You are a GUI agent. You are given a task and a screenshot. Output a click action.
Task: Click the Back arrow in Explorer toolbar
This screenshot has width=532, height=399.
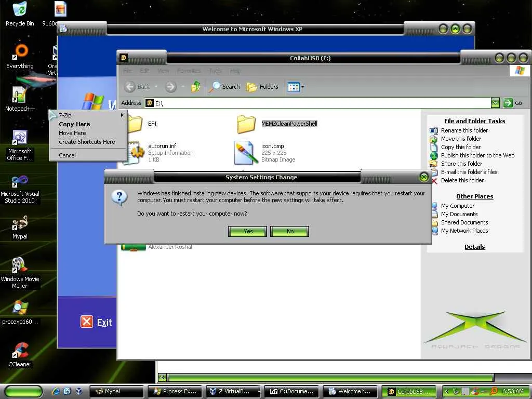pyautogui.click(x=137, y=87)
